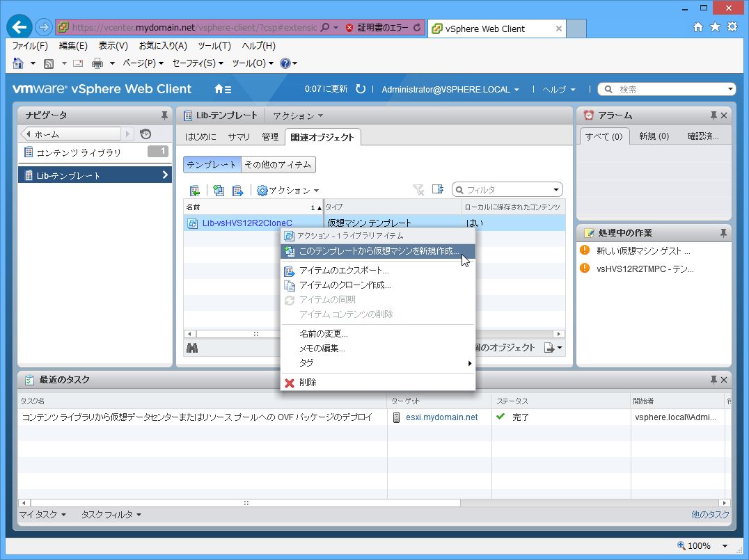
Task: Click the refresh icon beside update time
Action: tap(361, 89)
